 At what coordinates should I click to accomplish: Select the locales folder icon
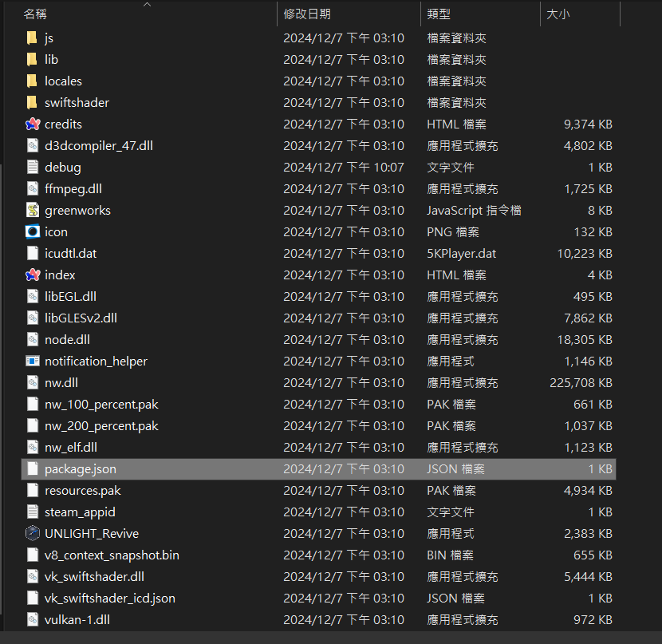click(x=32, y=81)
